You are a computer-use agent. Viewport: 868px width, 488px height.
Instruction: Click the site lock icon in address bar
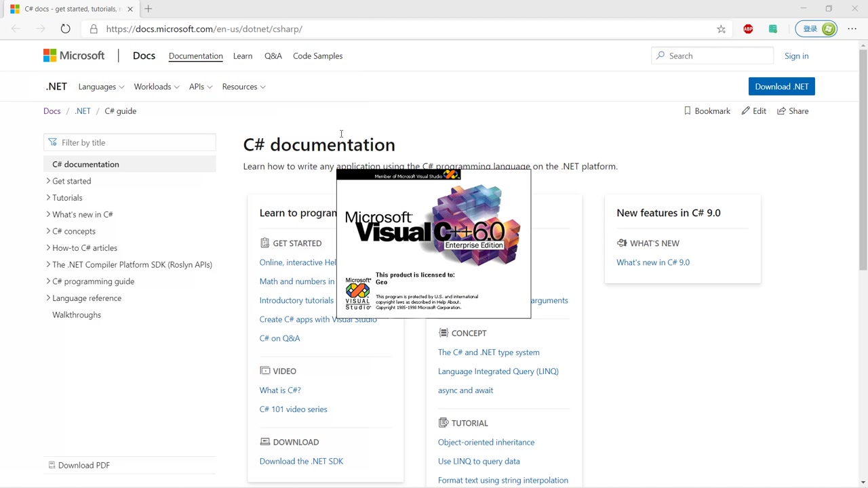click(94, 29)
